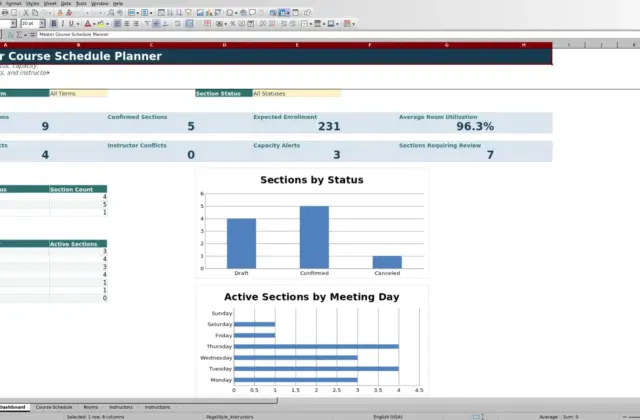Click the Insert Special Character omega icon
640x420 pixels.
[x=230, y=13]
